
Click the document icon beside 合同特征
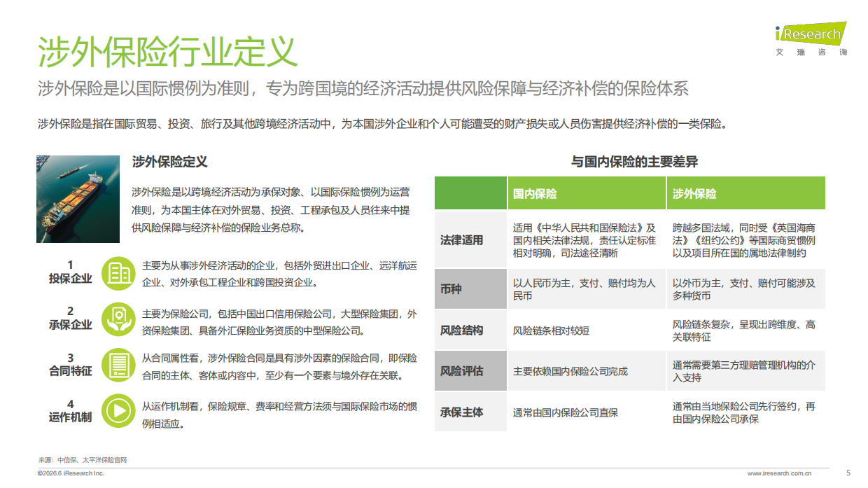(x=118, y=365)
